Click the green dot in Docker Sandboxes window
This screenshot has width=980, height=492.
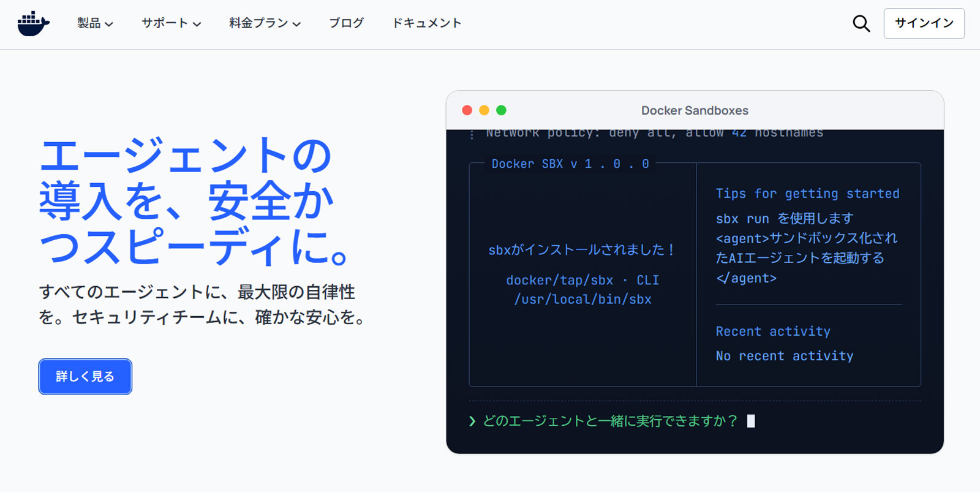point(501,110)
